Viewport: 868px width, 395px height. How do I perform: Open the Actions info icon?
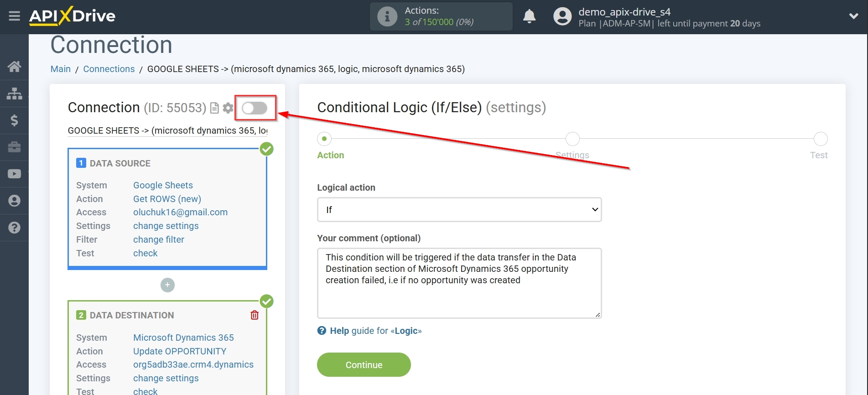tap(387, 16)
